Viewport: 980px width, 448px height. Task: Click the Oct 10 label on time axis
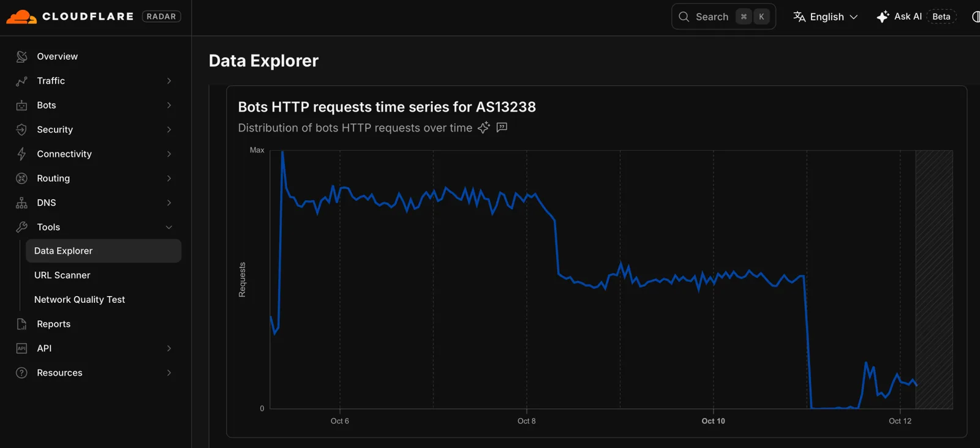[713, 421]
